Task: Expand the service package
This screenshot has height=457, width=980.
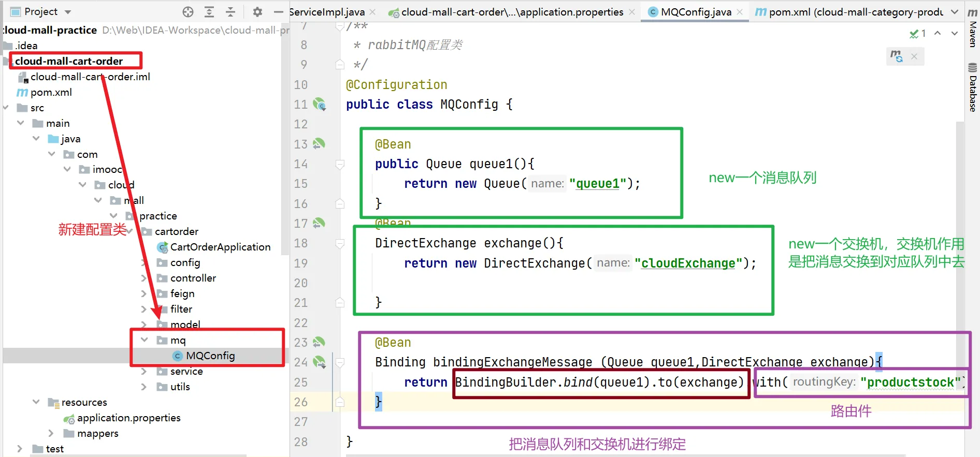Action: 145,371
